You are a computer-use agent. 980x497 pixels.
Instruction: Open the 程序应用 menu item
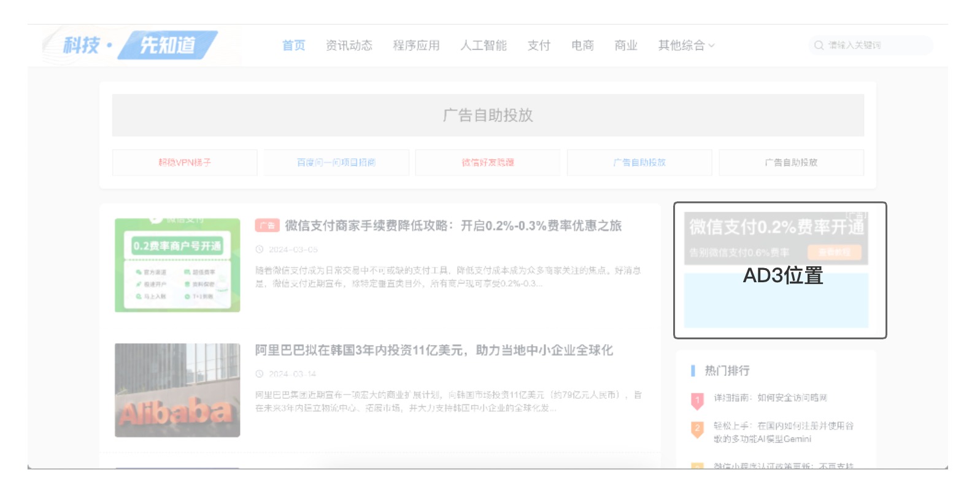pyautogui.click(x=416, y=45)
